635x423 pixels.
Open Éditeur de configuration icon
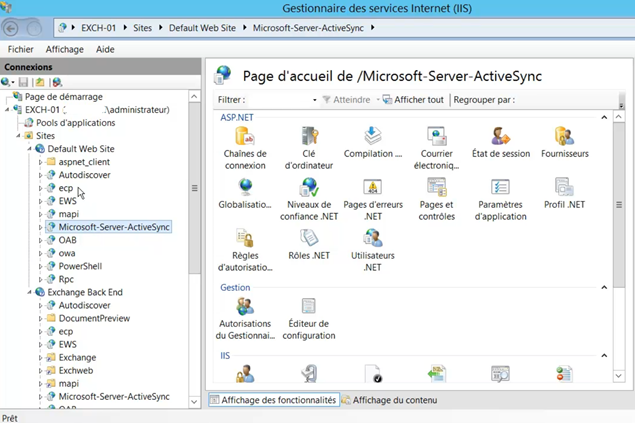click(x=309, y=307)
